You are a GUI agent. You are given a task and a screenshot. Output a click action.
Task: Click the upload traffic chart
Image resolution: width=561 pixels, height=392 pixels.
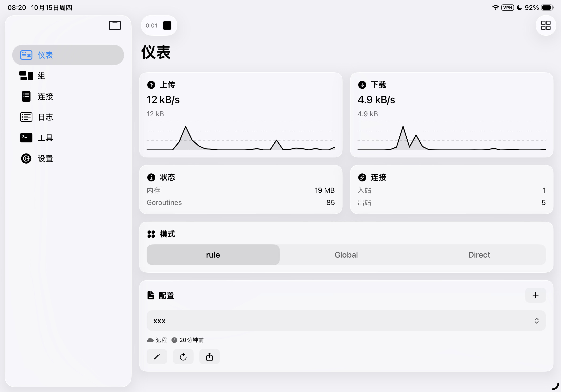pos(241,136)
